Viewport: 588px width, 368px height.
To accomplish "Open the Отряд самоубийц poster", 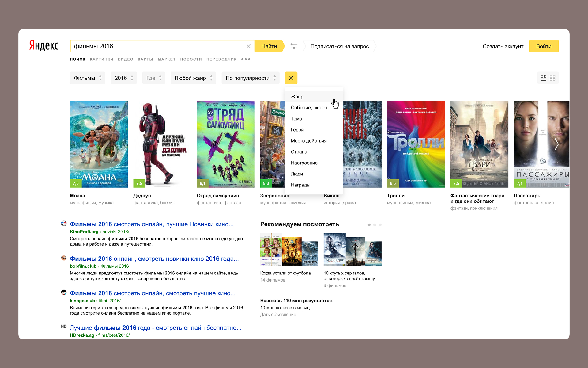I will click(x=225, y=144).
